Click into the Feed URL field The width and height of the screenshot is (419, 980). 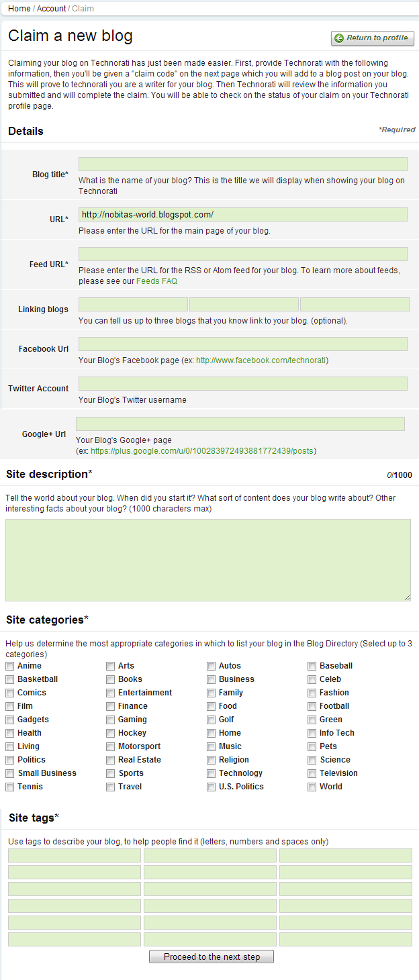(243, 254)
